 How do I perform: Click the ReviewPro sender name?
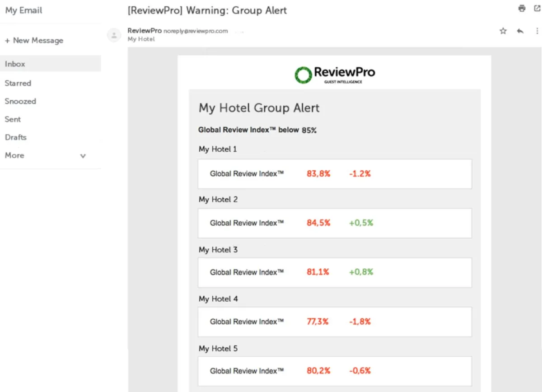(145, 31)
